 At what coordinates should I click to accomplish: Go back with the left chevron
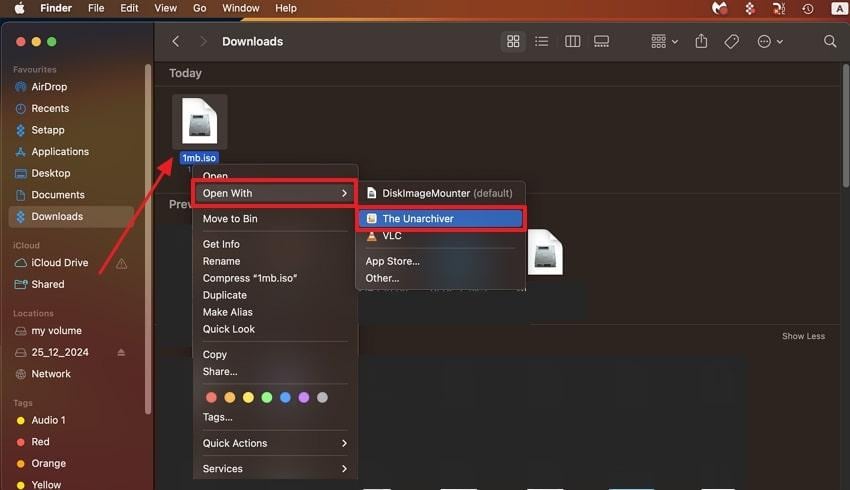(175, 41)
